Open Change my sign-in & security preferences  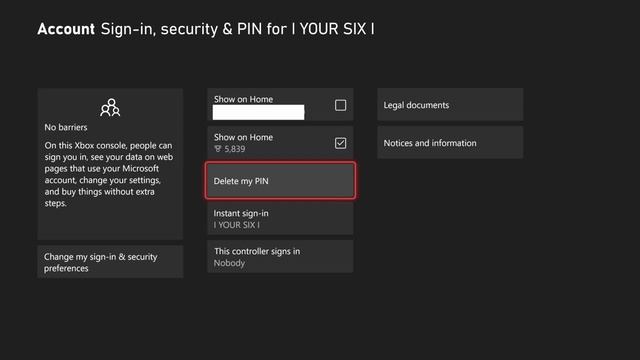(110, 262)
